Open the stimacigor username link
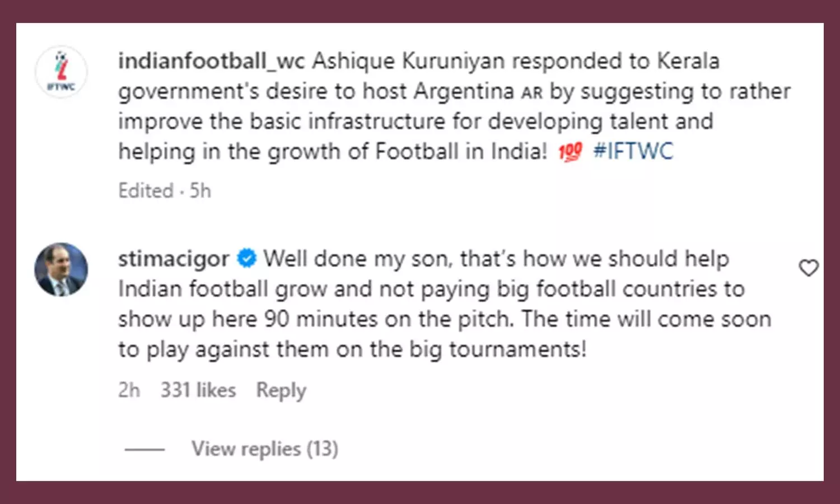840x504 pixels. coord(174,259)
